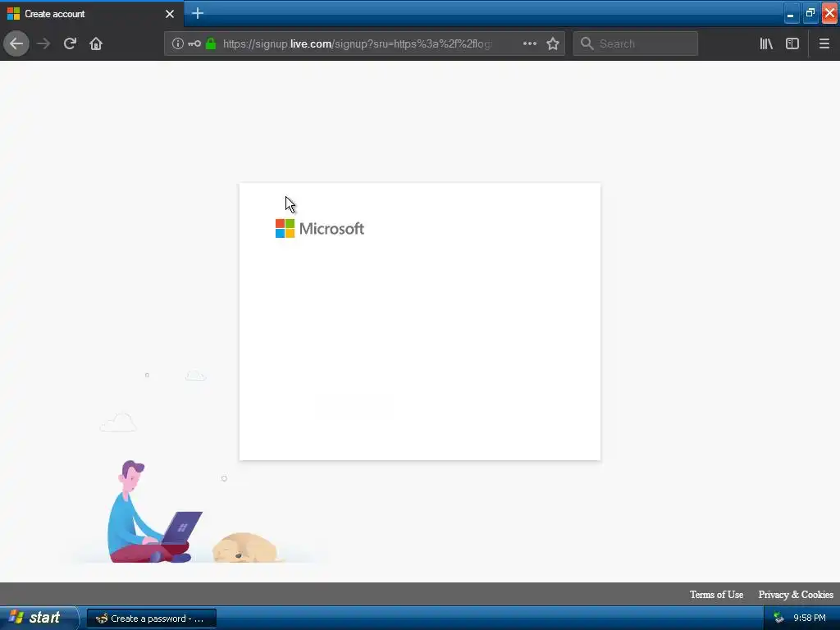The height and width of the screenshot is (630, 840).
Task: Click the forward navigation arrow
Action: point(43,43)
